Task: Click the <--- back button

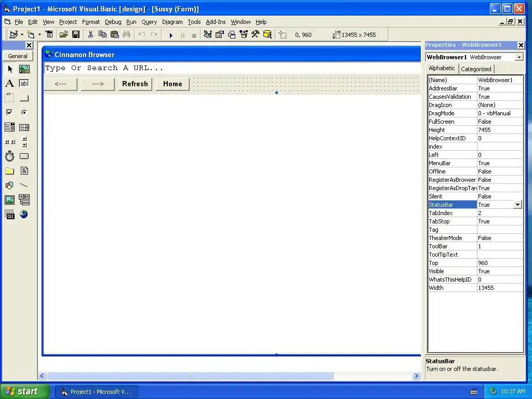Action: (x=61, y=84)
